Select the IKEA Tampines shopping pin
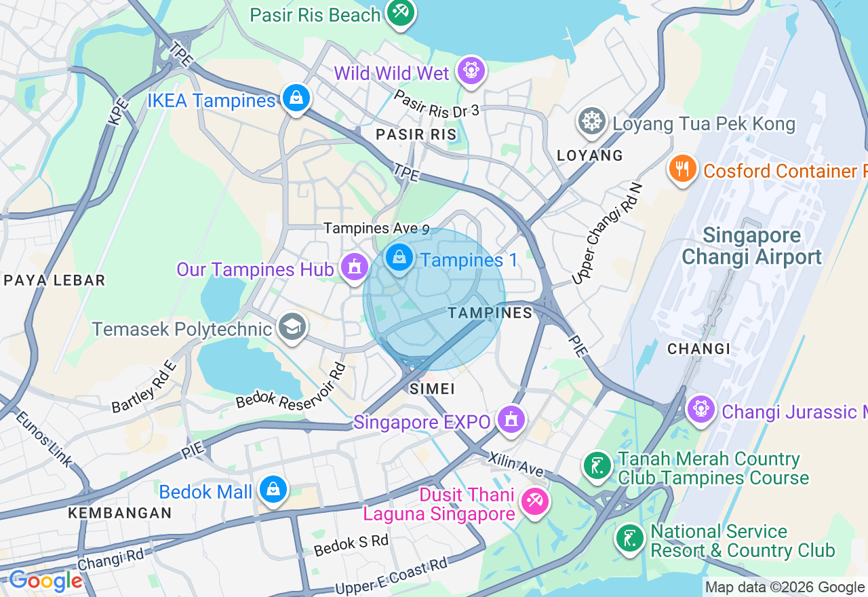Image resolution: width=868 pixels, height=597 pixels. pos(296,99)
